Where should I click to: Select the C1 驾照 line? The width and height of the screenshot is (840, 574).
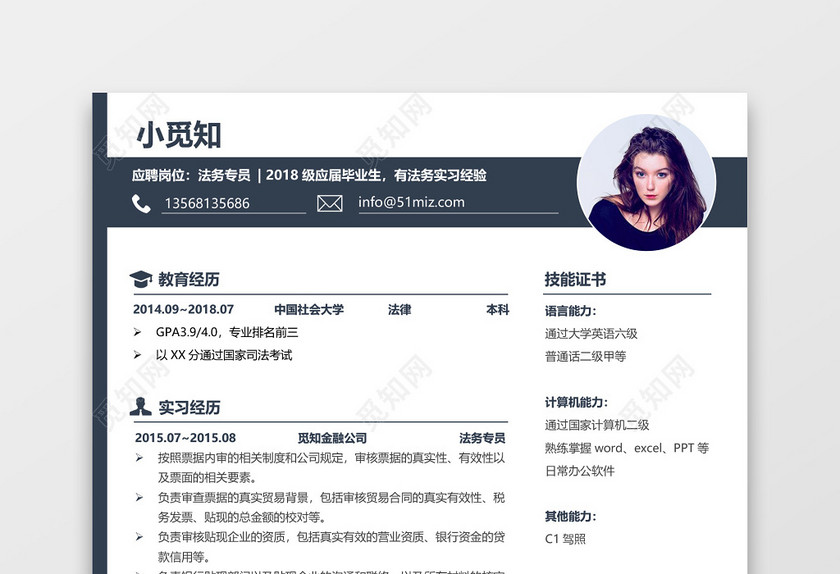tap(565, 539)
